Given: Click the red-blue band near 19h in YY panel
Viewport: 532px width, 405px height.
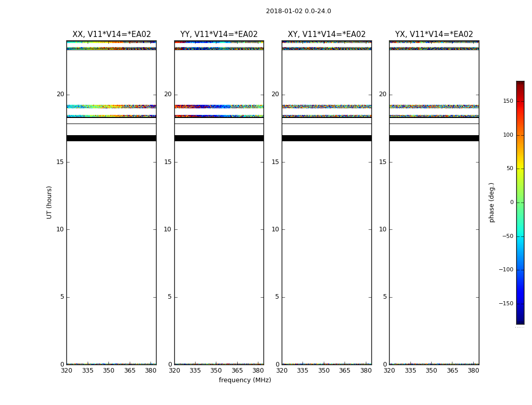Looking at the screenshot, I should pyautogui.click(x=219, y=106).
